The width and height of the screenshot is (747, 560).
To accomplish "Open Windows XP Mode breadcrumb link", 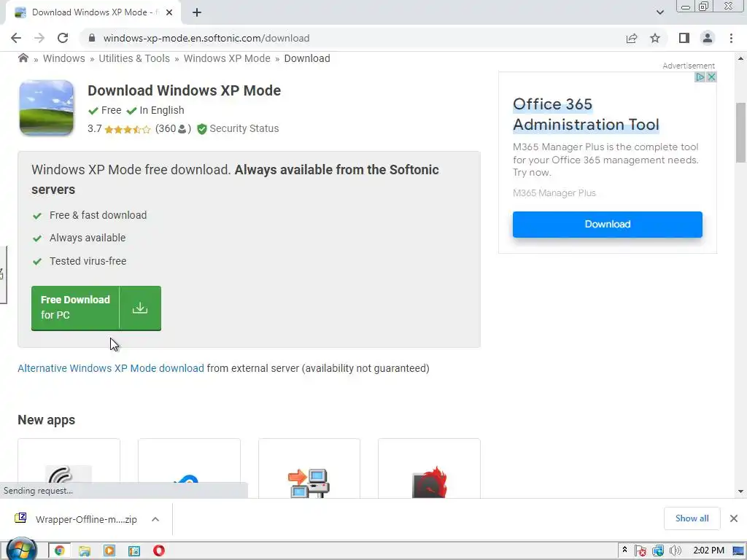I will tap(227, 58).
